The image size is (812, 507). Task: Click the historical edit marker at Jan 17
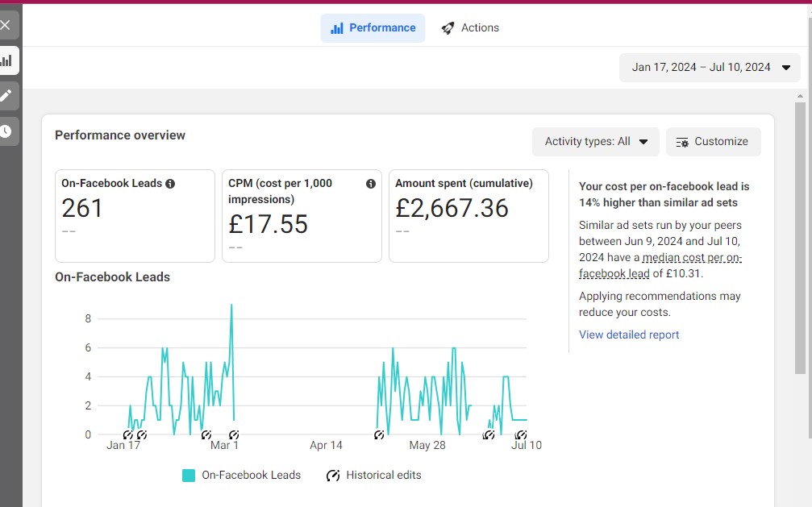pos(128,434)
